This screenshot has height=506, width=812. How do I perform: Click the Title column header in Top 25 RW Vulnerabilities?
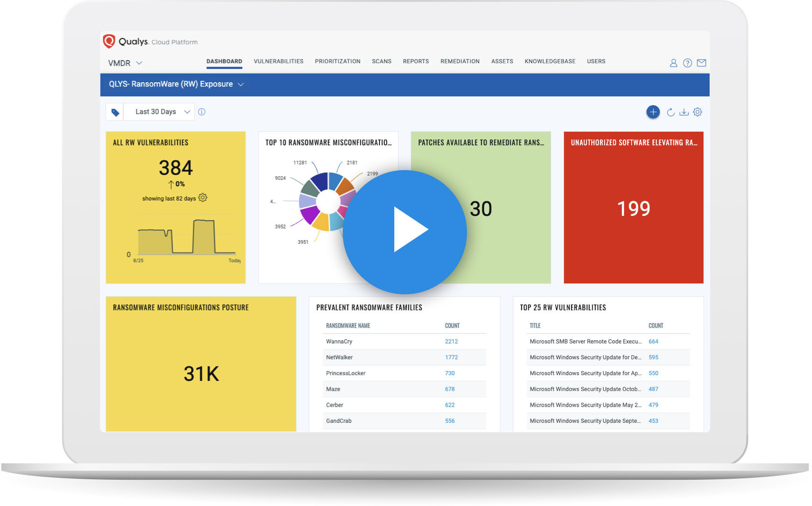tap(535, 326)
